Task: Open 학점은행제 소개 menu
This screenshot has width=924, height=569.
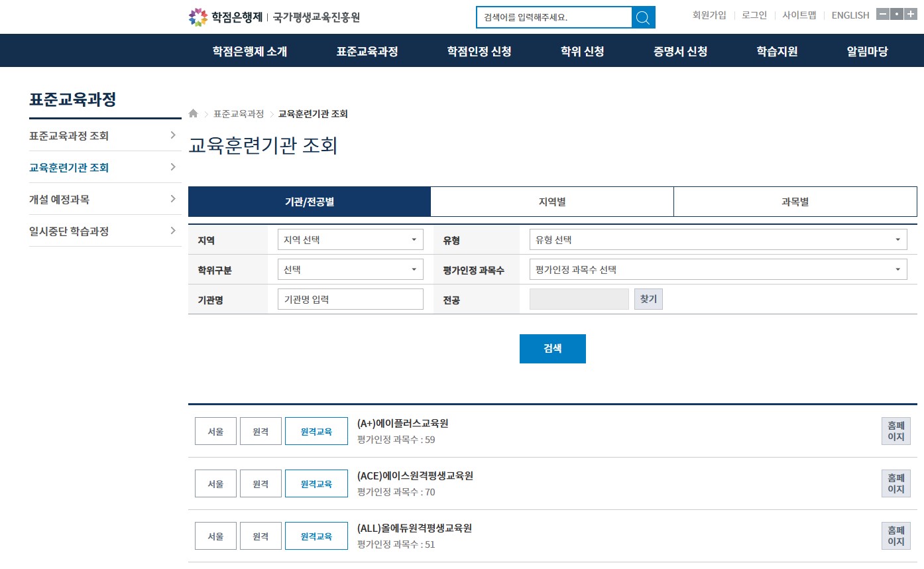Action: coord(250,51)
